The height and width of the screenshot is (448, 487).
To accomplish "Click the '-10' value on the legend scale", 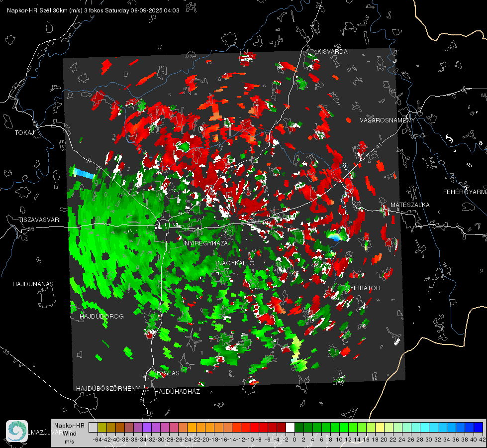I will point(249,440).
